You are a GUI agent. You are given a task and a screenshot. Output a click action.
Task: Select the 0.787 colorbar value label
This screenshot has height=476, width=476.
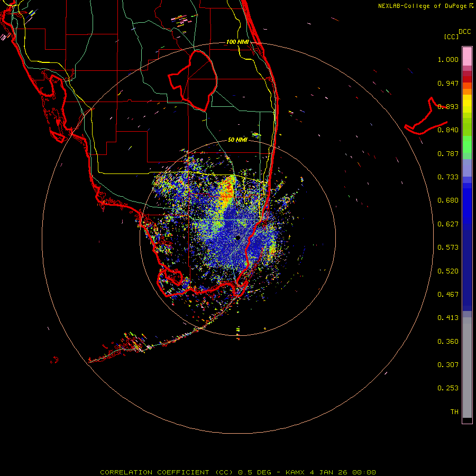point(448,153)
